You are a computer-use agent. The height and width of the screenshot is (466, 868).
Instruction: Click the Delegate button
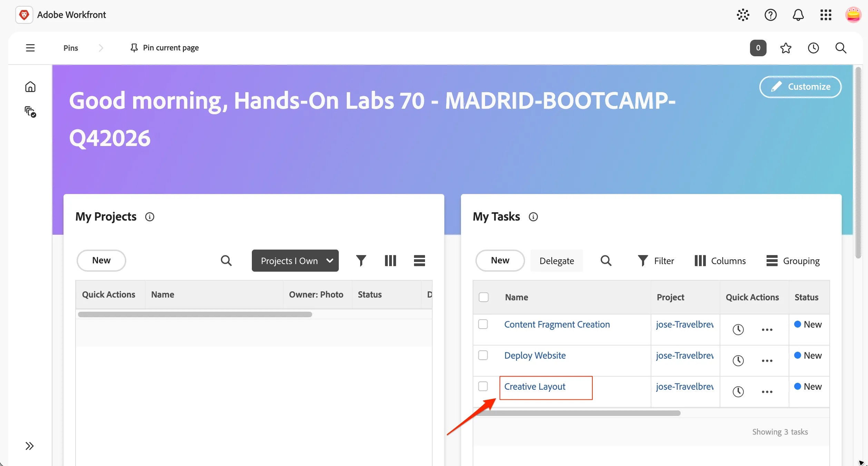[x=556, y=261]
